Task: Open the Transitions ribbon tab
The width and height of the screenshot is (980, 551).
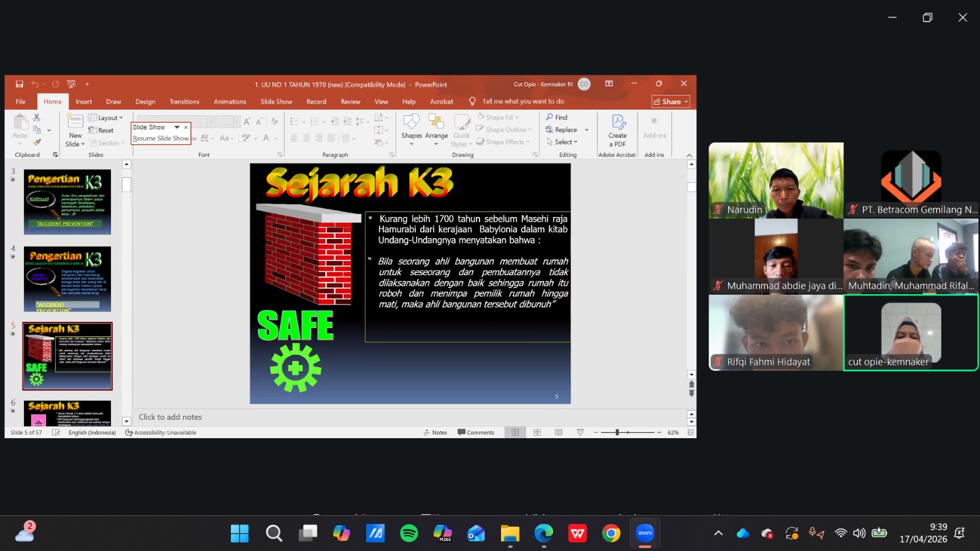Action: [x=184, y=102]
